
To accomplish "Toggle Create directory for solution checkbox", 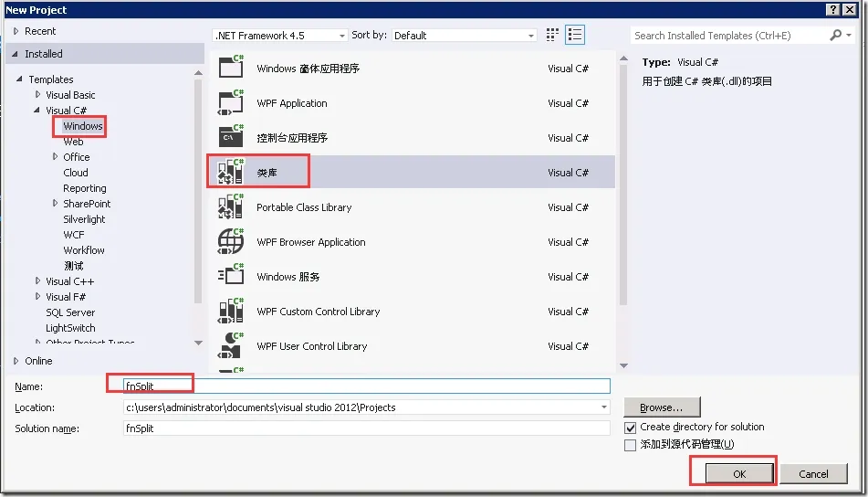I will point(630,428).
